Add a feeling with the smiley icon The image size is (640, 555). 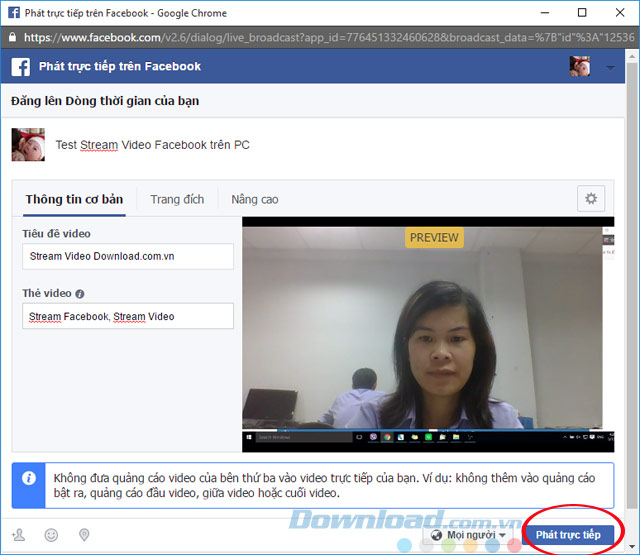(52, 535)
